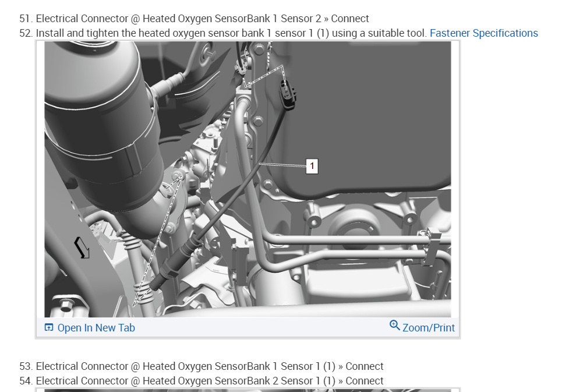
Task: Click the oxygen sensor diagram image
Action: tap(248, 179)
